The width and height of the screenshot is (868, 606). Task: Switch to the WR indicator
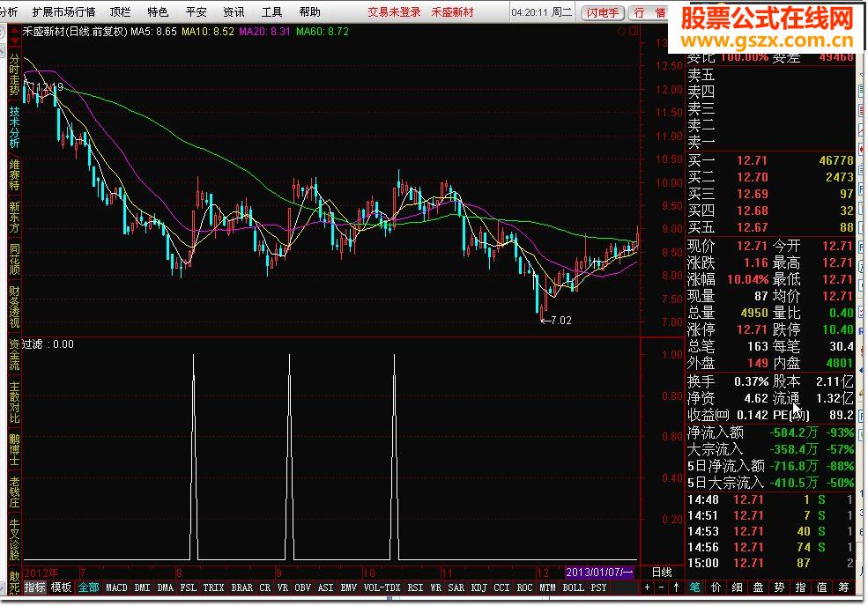tap(436, 588)
